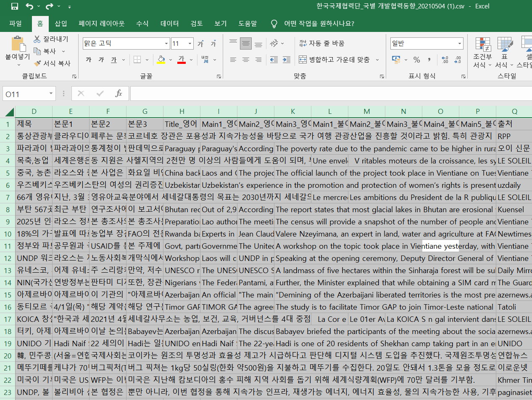Open the 맑은 고딕 font name dropdown
532x400 pixels.
(167, 44)
